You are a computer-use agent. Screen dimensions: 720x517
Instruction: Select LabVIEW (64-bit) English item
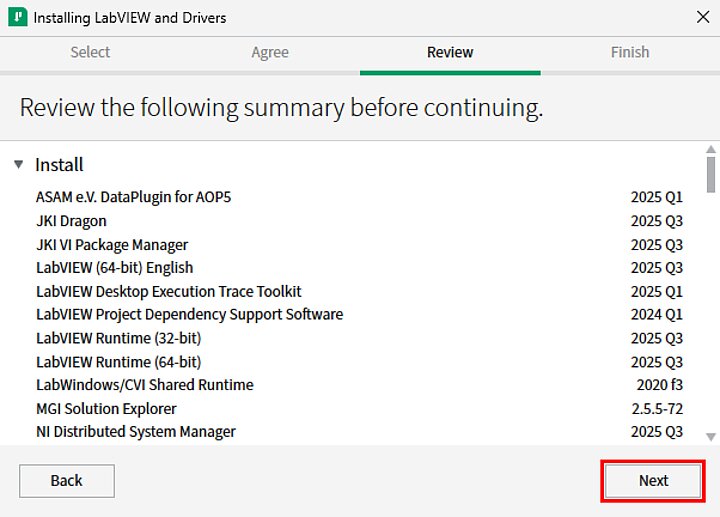(114, 268)
